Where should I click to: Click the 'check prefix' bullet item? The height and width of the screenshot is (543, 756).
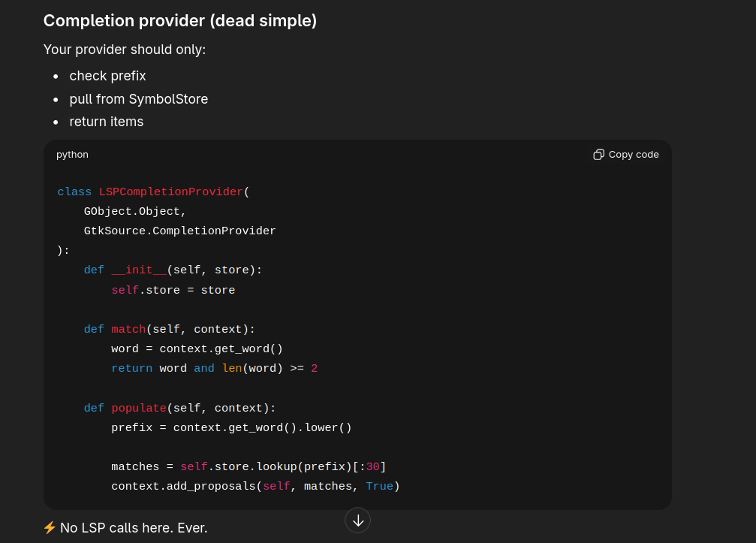pos(107,76)
